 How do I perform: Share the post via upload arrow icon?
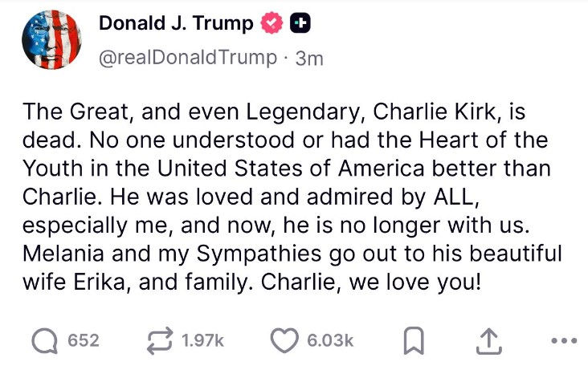(489, 341)
